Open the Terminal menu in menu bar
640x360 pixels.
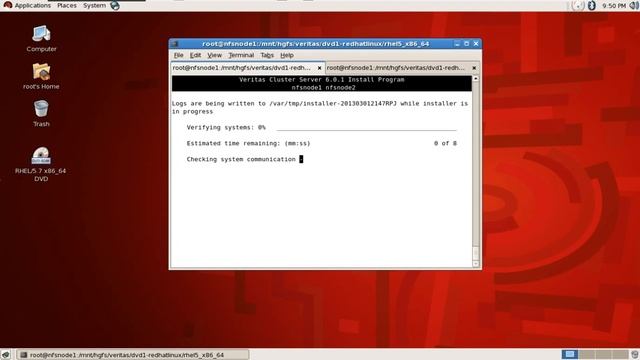tap(241, 55)
